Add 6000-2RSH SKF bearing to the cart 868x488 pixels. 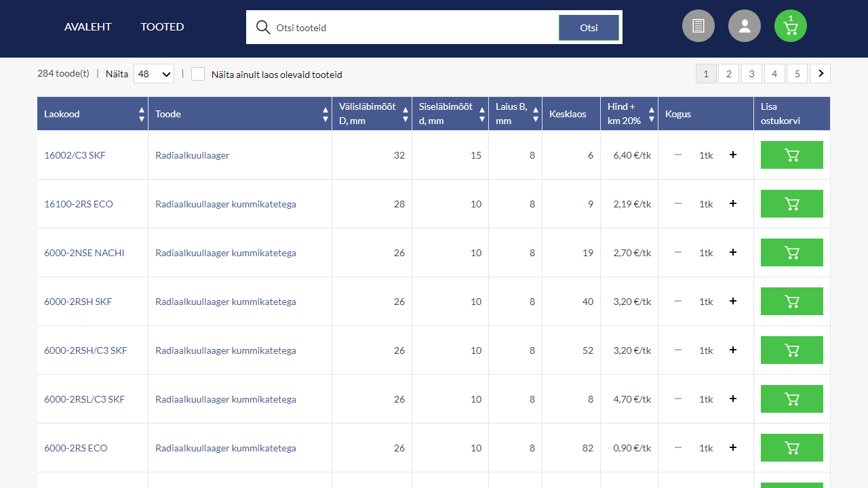coord(791,301)
